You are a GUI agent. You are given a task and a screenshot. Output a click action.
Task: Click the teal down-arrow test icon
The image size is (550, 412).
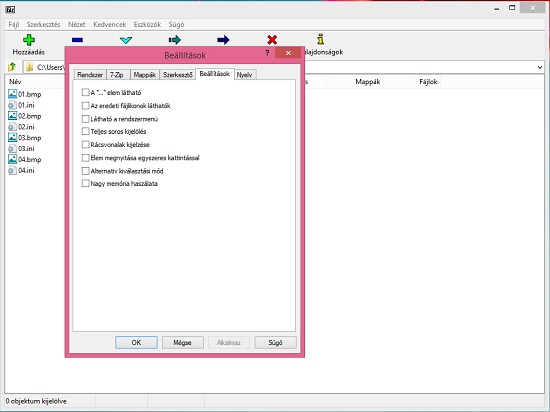126,40
